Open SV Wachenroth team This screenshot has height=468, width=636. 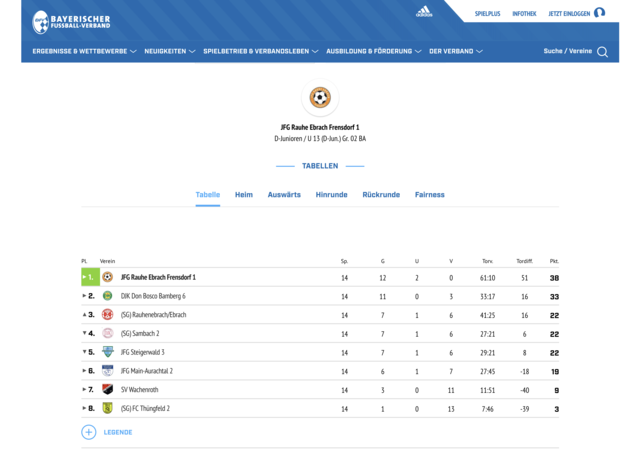[x=140, y=390]
